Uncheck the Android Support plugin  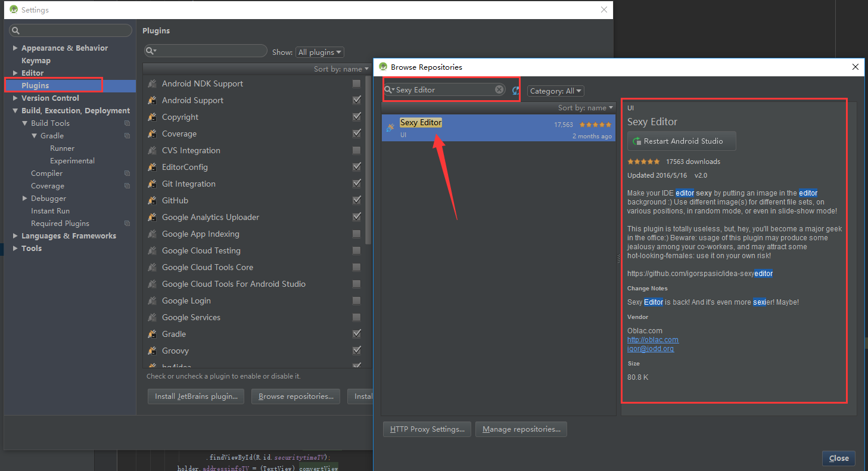tap(356, 100)
